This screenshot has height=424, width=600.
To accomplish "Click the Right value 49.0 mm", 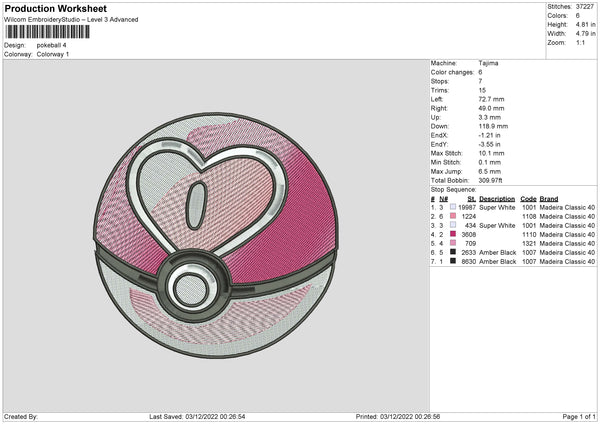I will [x=491, y=108].
